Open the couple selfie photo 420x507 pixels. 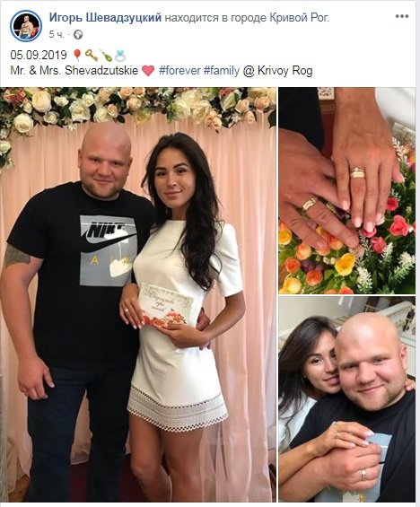347,399
